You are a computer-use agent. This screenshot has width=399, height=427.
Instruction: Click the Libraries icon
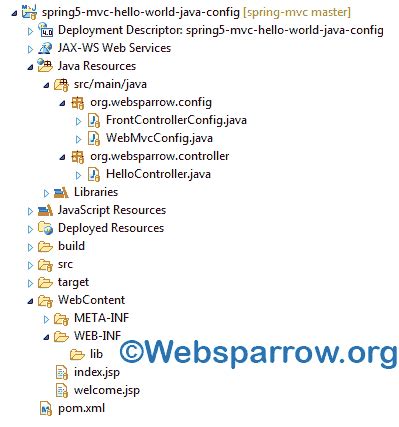[x=61, y=192]
